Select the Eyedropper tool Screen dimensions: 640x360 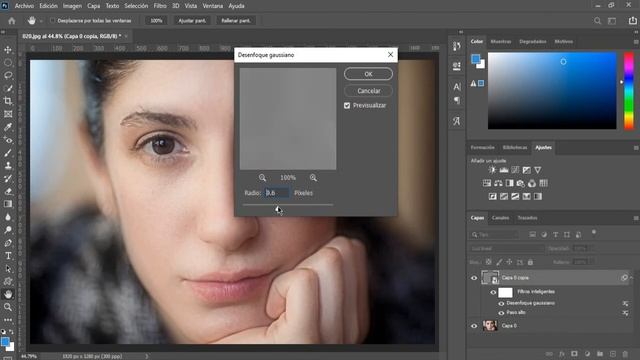[x=8, y=127]
